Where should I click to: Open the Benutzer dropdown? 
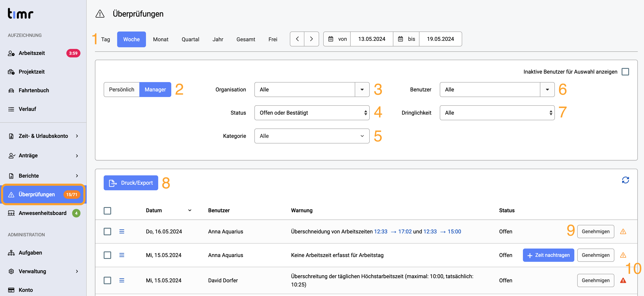point(497,90)
